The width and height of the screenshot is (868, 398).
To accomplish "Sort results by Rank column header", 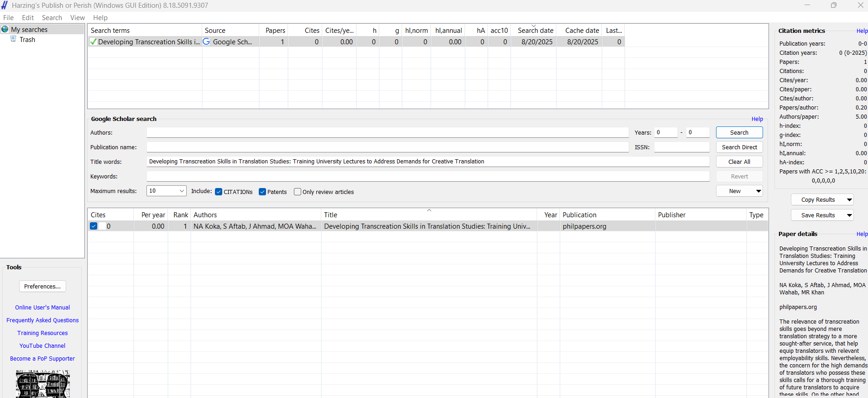I will (x=180, y=215).
